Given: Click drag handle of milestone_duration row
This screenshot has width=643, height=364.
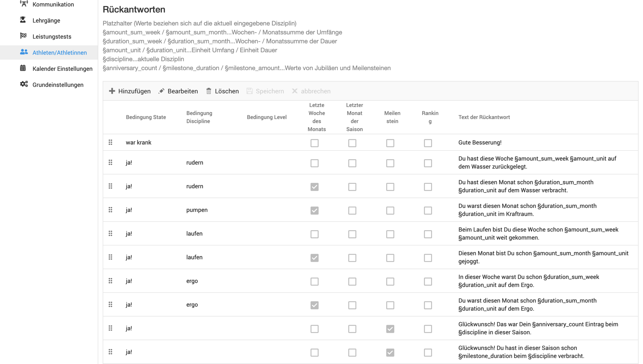Looking at the screenshot, I should (110, 352).
